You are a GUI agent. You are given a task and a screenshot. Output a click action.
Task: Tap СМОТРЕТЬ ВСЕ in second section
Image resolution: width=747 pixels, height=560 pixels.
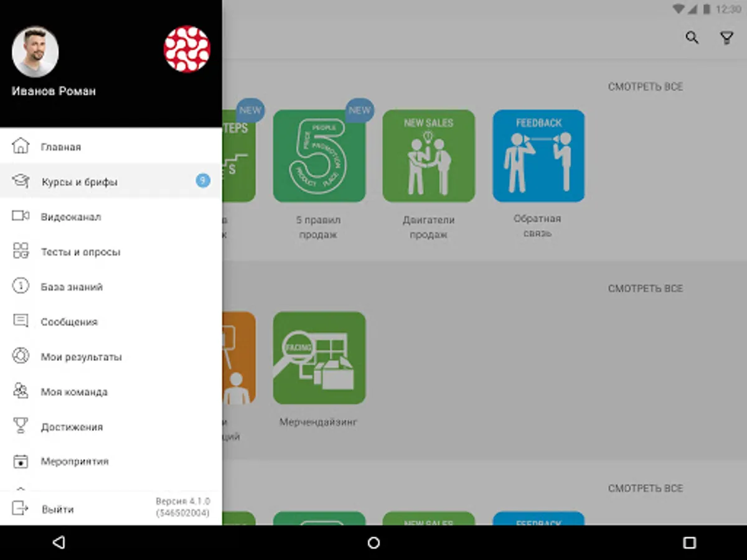point(646,288)
